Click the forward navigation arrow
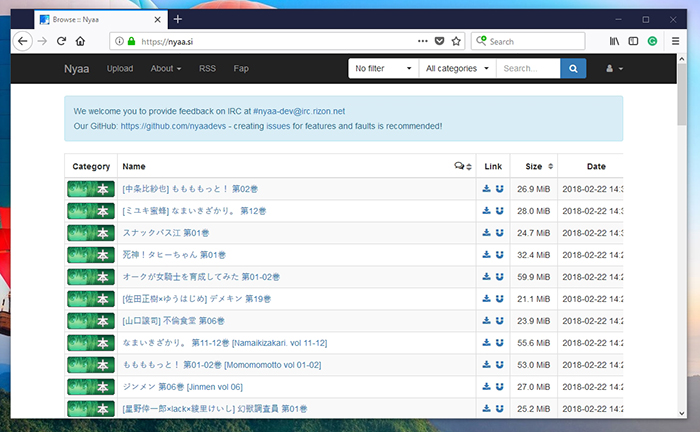 pyautogui.click(x=42, y=42)
